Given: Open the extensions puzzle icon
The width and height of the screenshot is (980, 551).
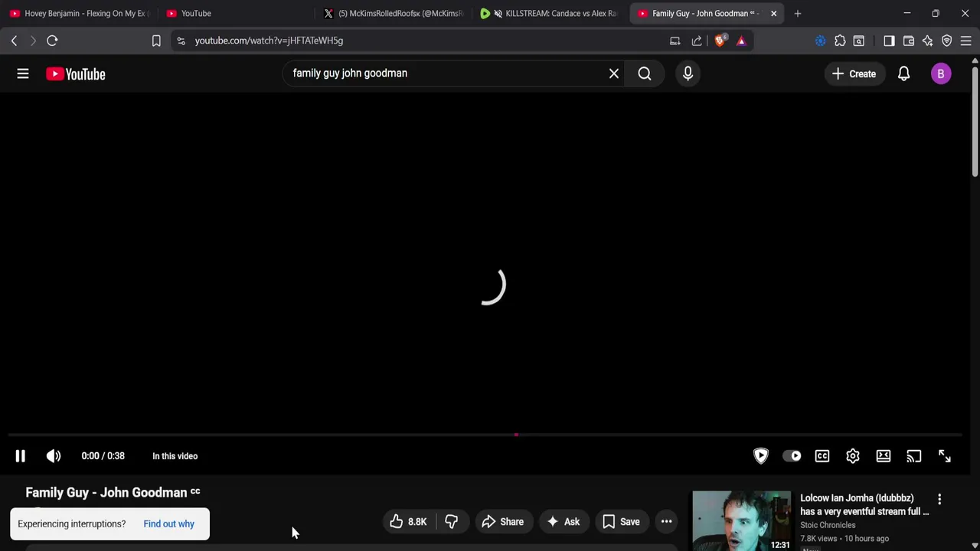Looking at the screenshot, I should [x=840, y=41].
